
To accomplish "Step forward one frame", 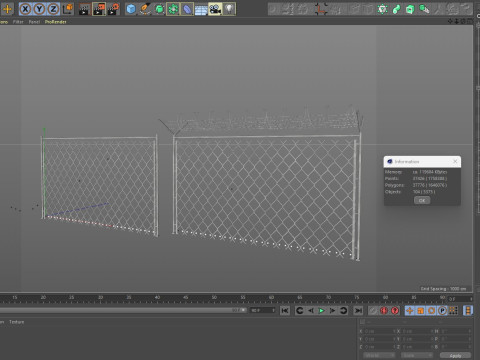I will 332,311.
